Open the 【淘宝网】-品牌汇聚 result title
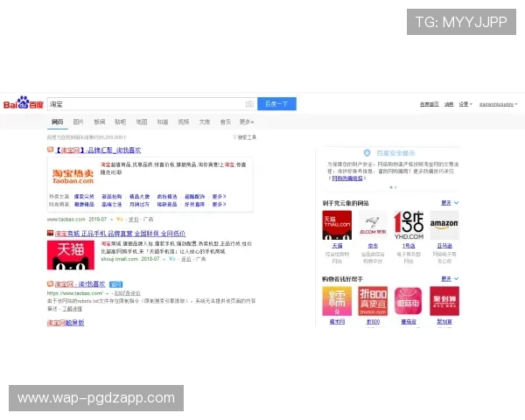 coord(98,150)
